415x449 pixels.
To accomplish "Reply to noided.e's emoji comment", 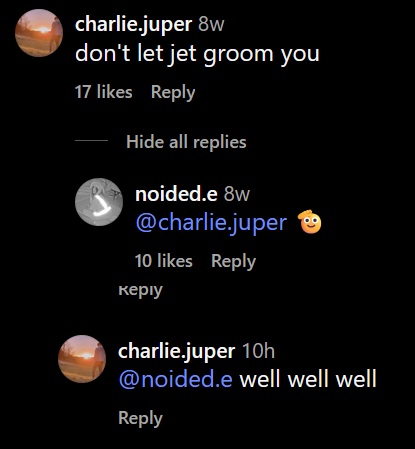I will point(234,262).
